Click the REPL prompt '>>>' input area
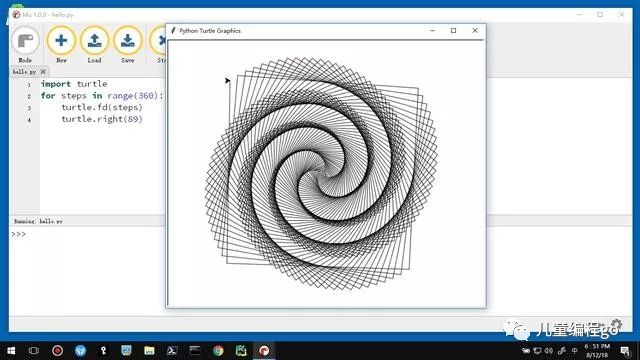 pyautogui.click(x=19, y=234)
